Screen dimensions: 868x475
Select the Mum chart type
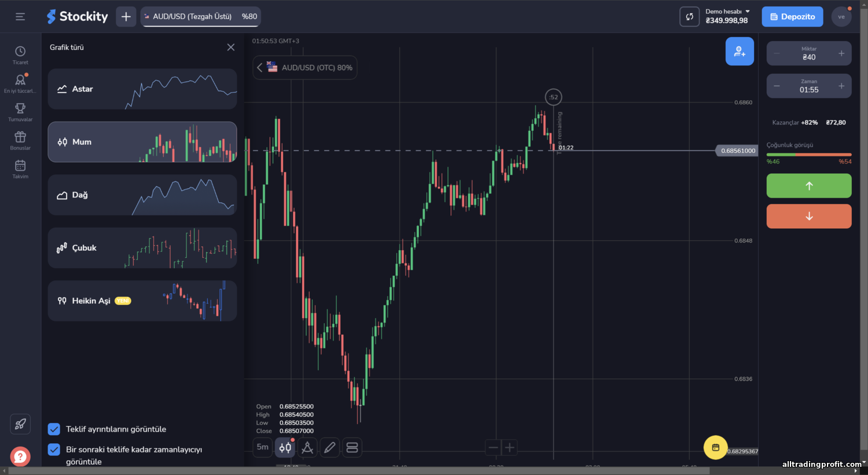[142, 142]
